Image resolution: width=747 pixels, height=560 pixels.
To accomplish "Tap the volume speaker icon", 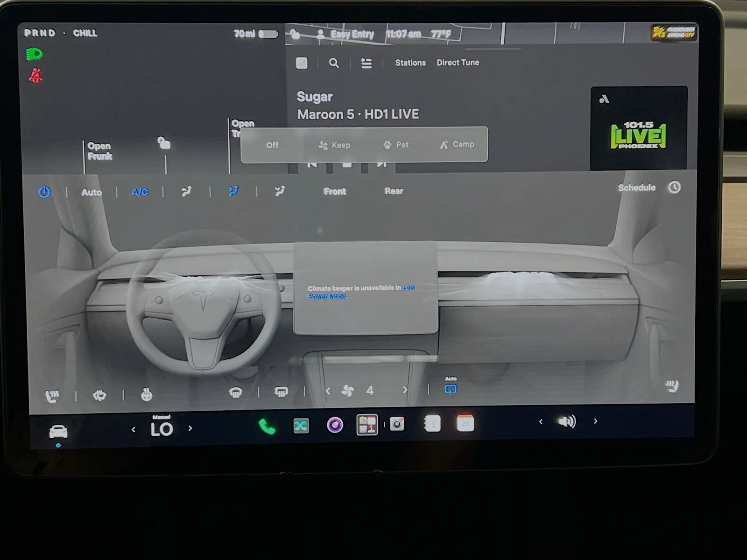I will 567,421.
